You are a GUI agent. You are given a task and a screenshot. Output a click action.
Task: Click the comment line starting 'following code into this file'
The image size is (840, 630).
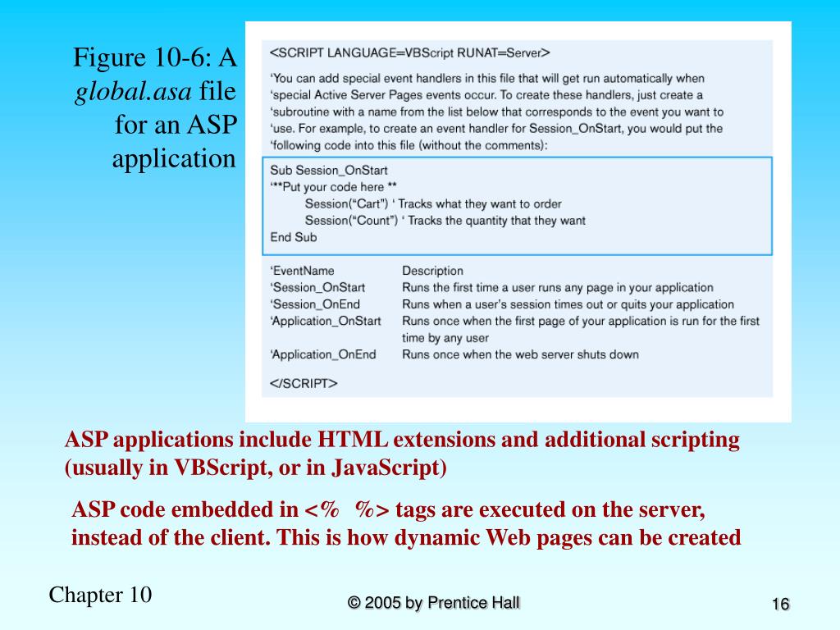tap(409, 145)
